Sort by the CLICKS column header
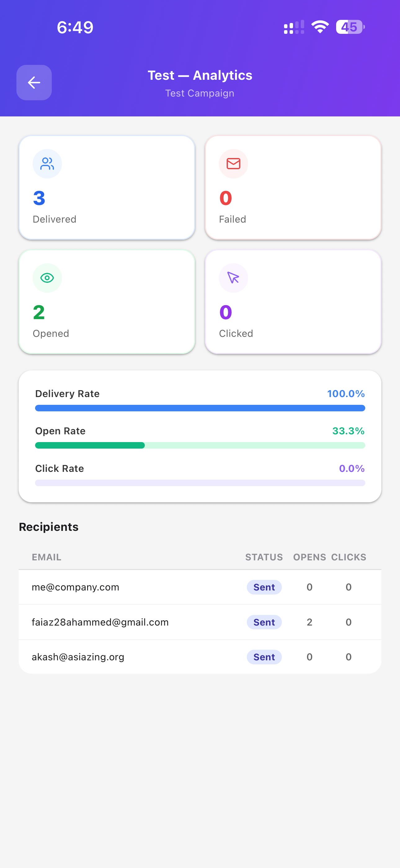 pos(349,557)
